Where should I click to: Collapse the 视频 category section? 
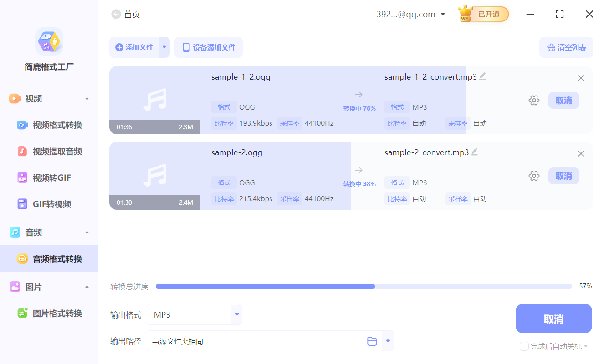[87, 98]
